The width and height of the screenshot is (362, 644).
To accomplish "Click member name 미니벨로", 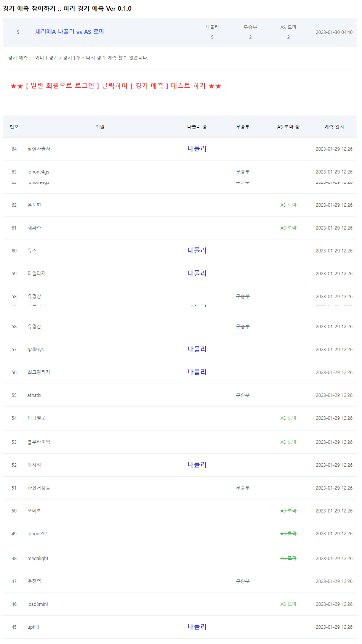I will pyautogui.click(x=37, y=418).
